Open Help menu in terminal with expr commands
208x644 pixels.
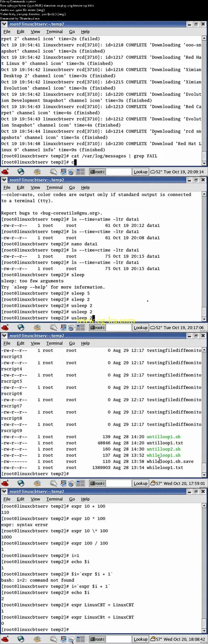click(85, 499)
